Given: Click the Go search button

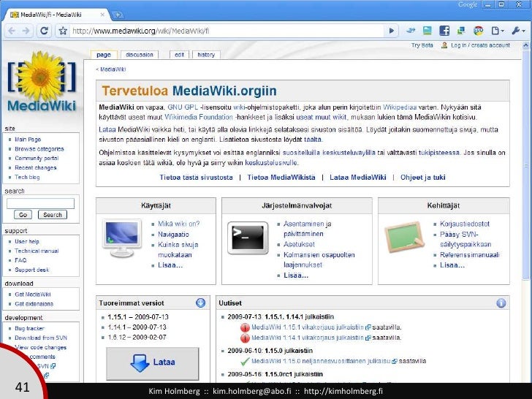Looking at the screenshot, I should point(23,215).
